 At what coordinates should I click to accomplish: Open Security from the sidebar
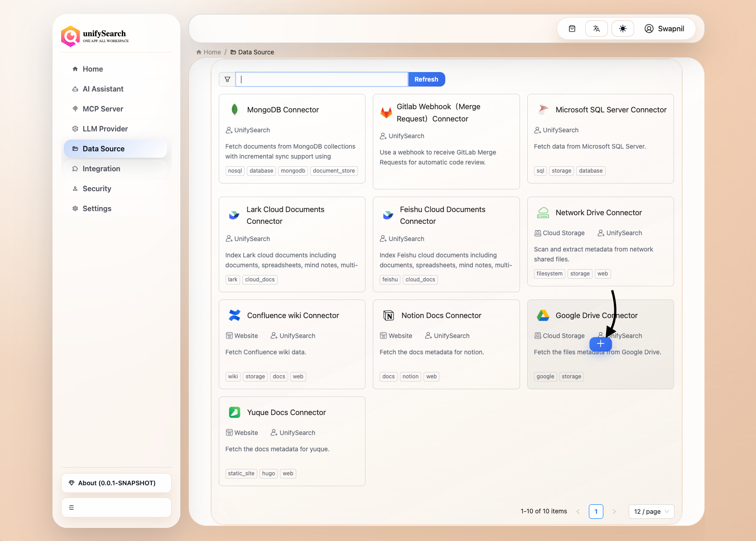[x=96, y=188]
